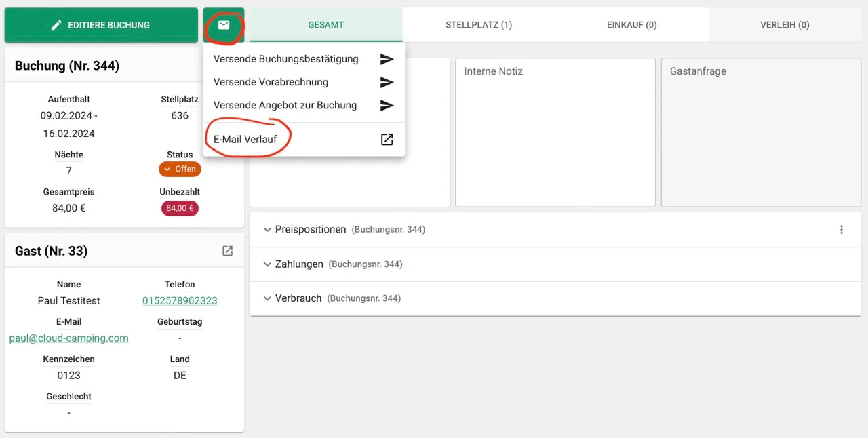Choose Versende Vorabrechnung menu entry

pos(304,82)
